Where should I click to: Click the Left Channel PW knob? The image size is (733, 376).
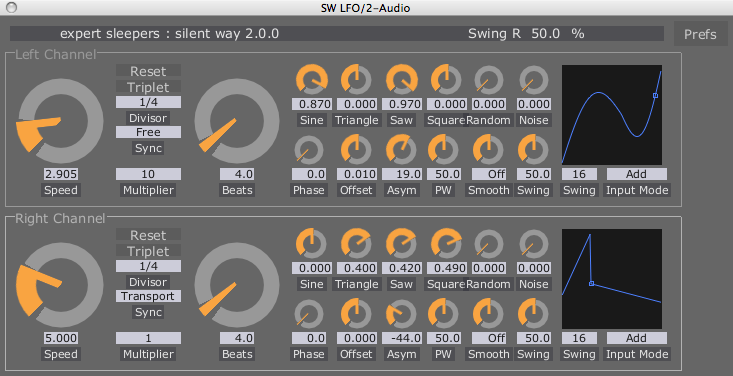tap(444, 150)
